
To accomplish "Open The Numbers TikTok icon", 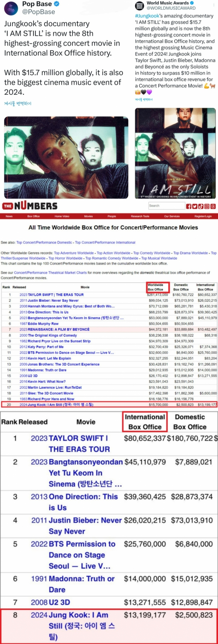I will (201, 206).
